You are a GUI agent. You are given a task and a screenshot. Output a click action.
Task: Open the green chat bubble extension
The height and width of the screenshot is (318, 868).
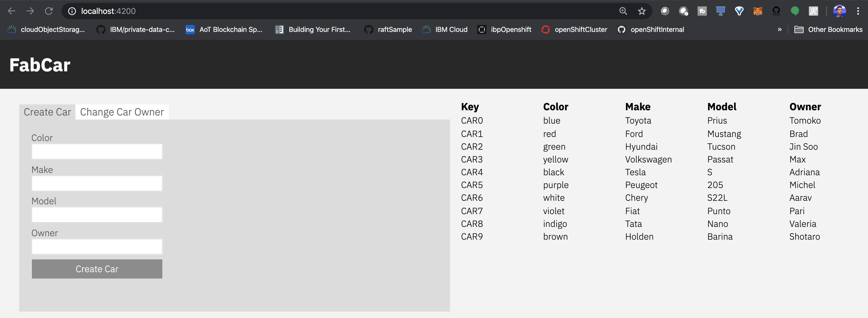795,11
